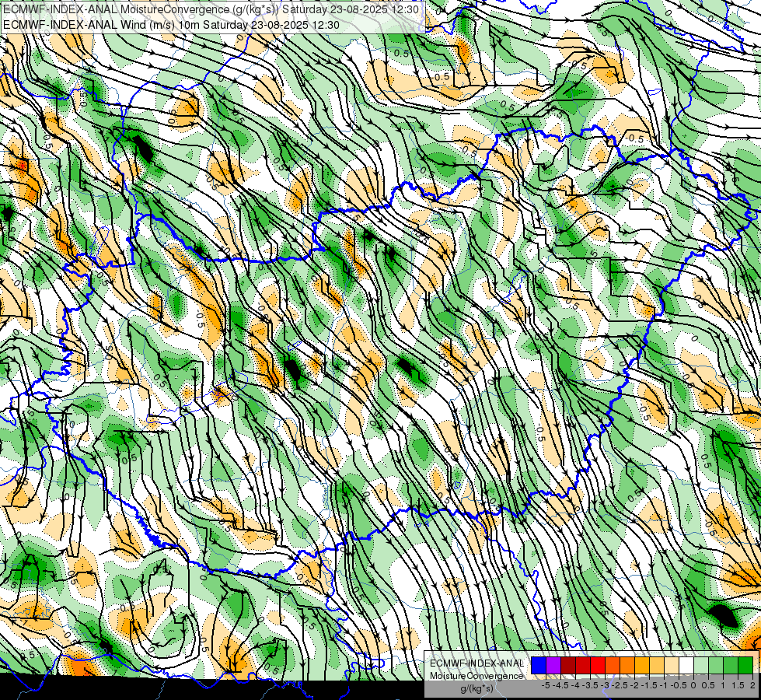The height and width of the screenshot is (700, 761).
Task: Click the legend tick label -4
Action: click(575, 685)
